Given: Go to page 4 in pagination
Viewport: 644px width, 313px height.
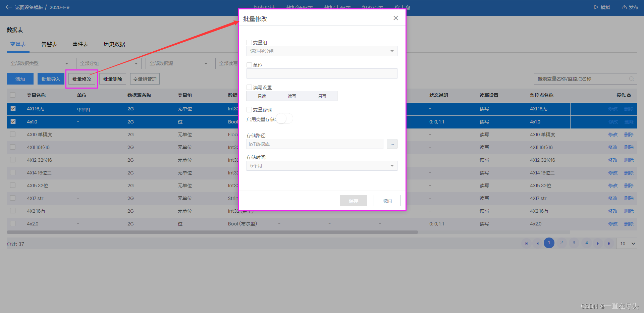Looking at the screenshot, I should click(587, 243).
